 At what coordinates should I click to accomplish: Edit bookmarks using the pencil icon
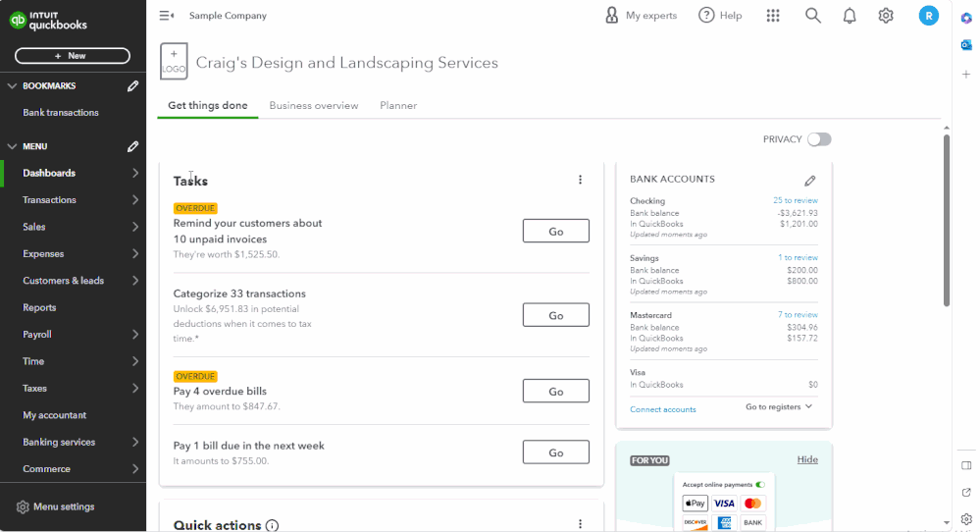pyautogui.click(x=133, y=86)
